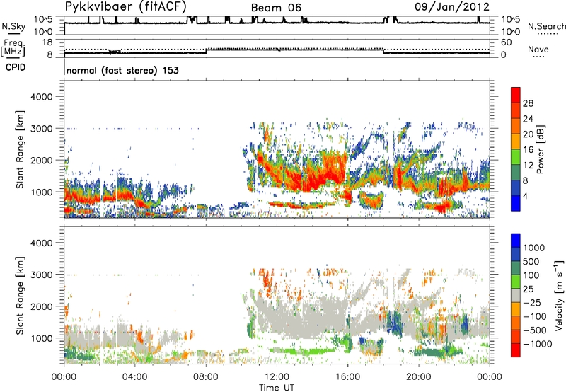The width and height of the screenshot is (566, 392).
Task: Select the top blue Velocity swatch above 1000
Action: (516, 241)
